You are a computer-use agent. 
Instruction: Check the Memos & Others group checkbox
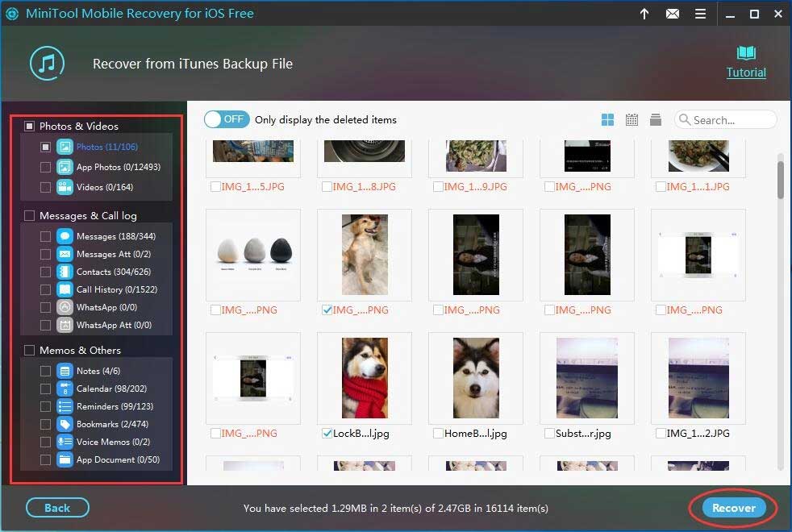coord(29,351)
